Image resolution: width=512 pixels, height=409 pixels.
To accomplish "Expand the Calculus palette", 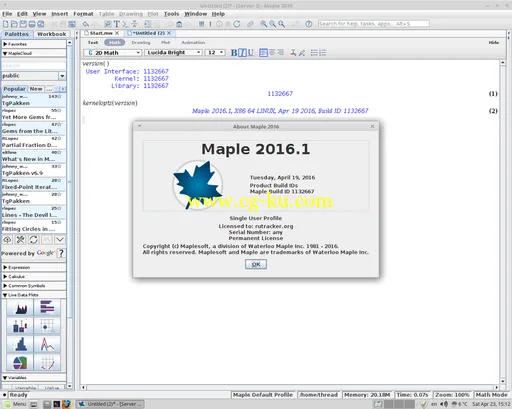I will pyautogui.click(x=33, y=276).
